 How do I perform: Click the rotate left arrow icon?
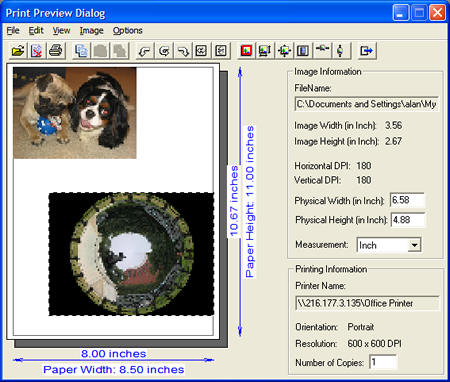coord(145,51)
